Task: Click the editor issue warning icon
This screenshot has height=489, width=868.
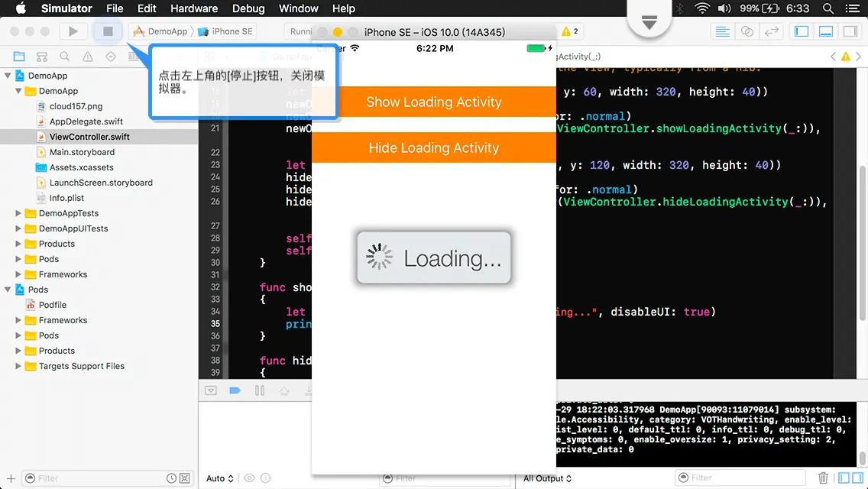Action: click(x=846, y=57)
